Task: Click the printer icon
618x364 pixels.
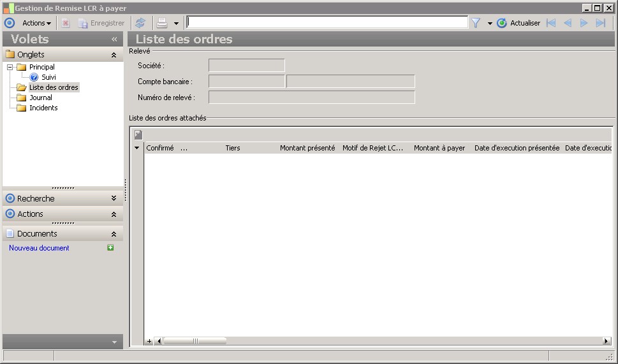Action: (162, 23)
